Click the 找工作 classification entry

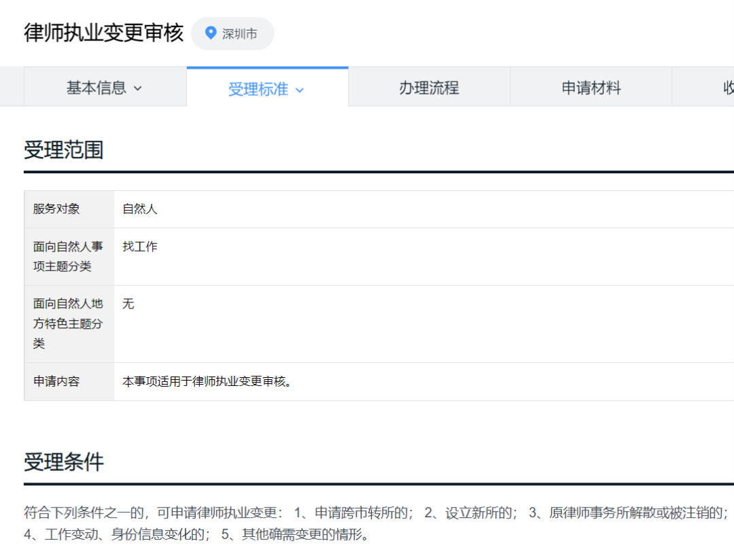tap(140, 246)
